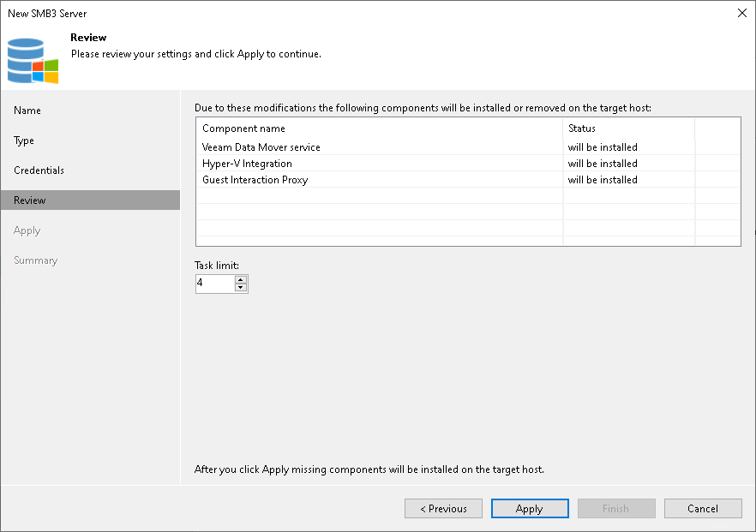Select the Guest Interaction Proxy row

coord(468,180)
